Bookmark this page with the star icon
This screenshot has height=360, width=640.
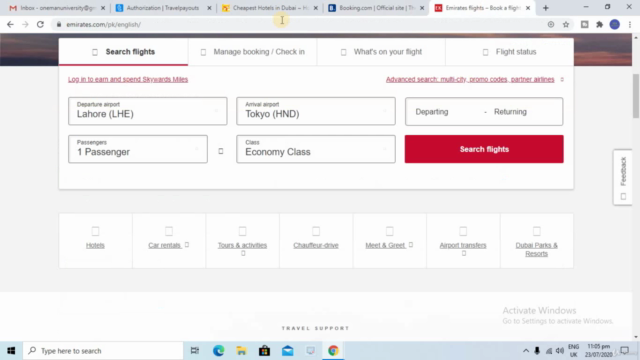pos(566,24)
